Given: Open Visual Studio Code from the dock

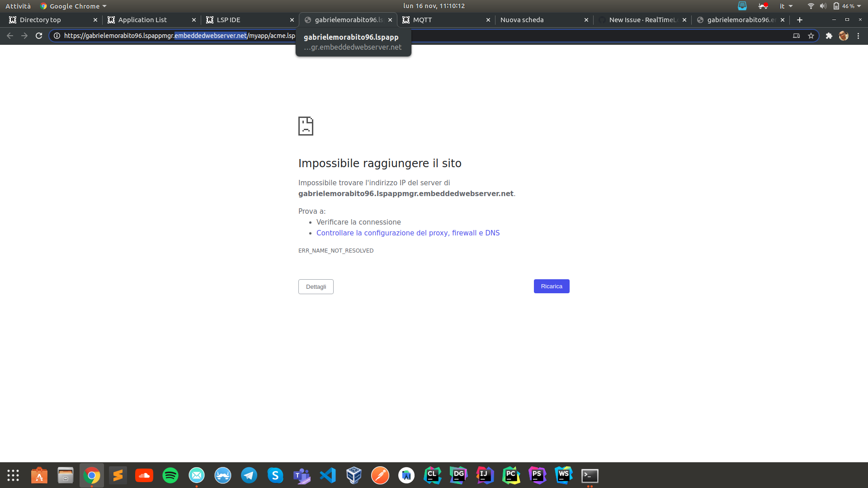Looking at the screenshot, I should [328, 475].
